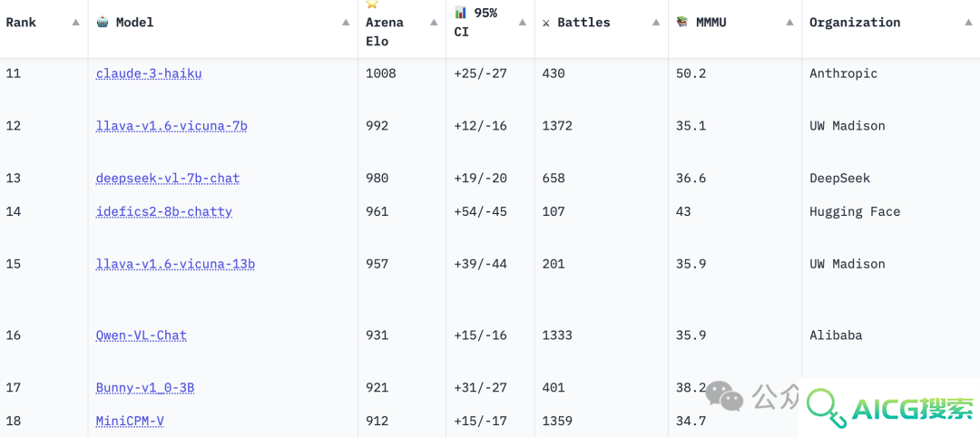Select the Anthropic organization cell
This screenshot has height=437, width=980.
click(844, 73)
